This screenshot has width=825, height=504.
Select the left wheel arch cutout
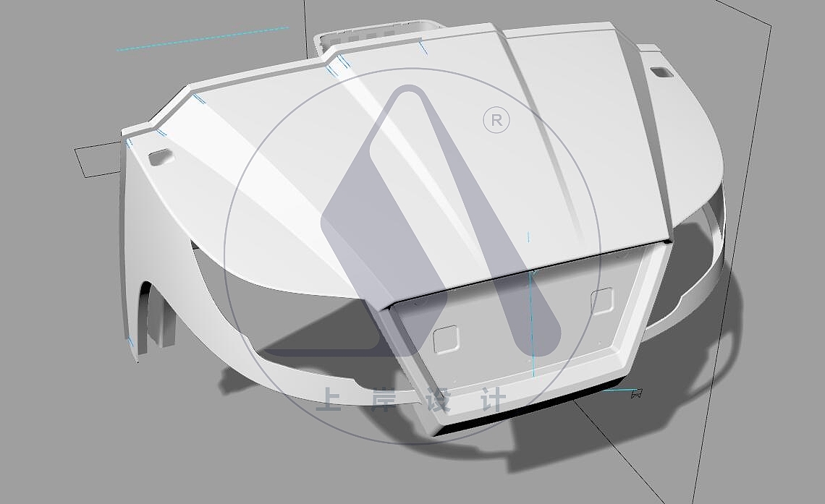click(156, 317)
